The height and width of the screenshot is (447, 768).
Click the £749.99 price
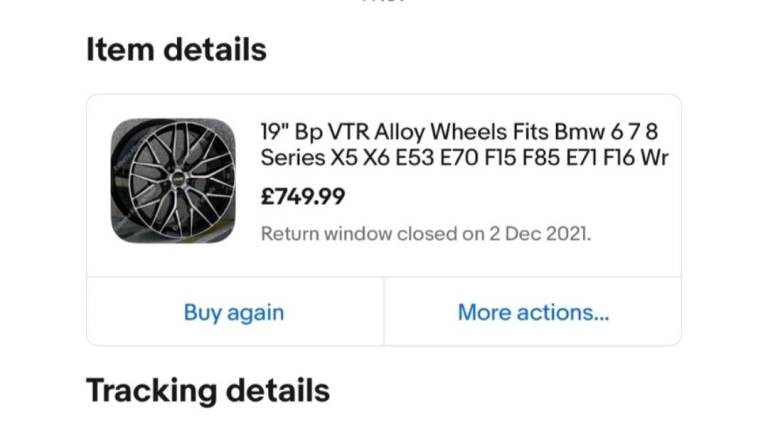[303, 196]
